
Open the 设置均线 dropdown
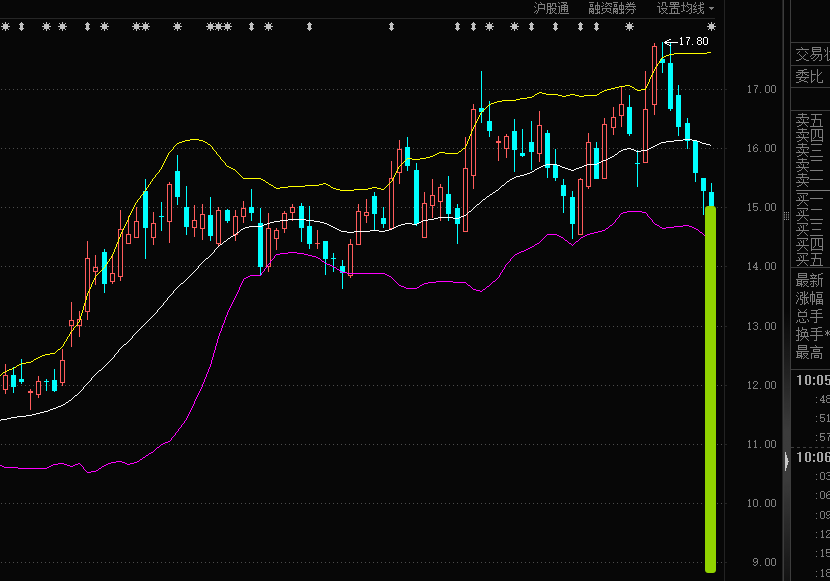[x=685, y=8]
